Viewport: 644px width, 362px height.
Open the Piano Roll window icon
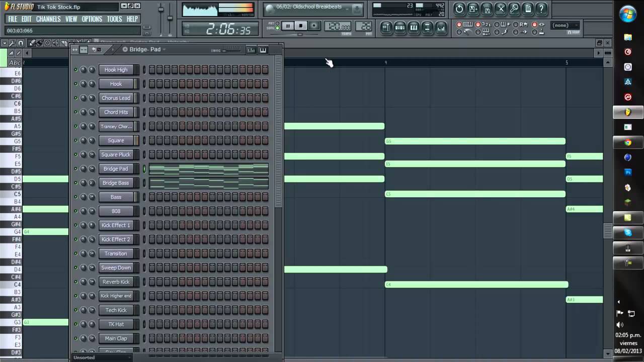coord(414,28)
